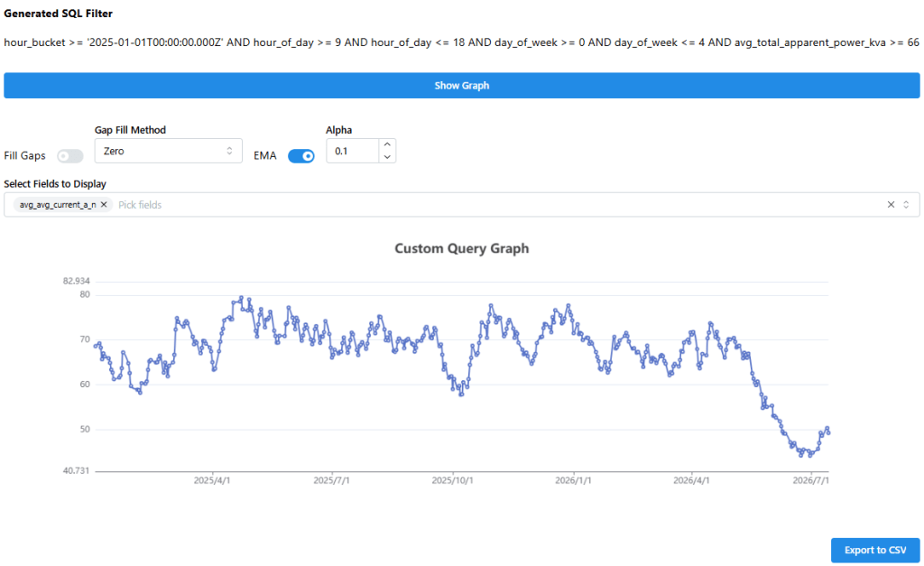Decrease Alpha with the down arrow
The image size is (924, 566).
(387, 157)
